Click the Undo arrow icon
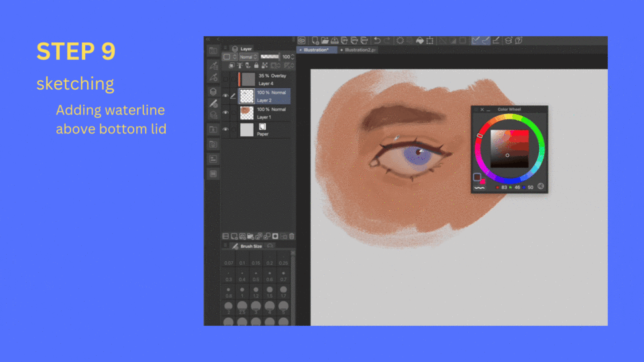Image resolution: width=644 pixels, height=362 pixels. click(377, 40)
